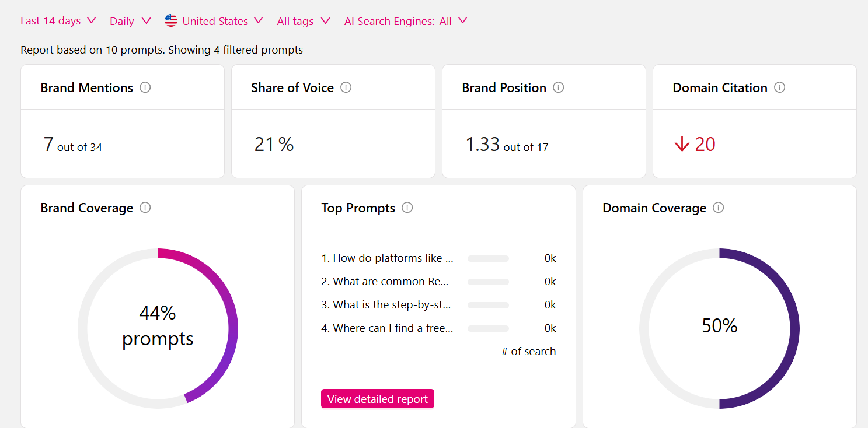The height and width of the screenshot is (428, 868).
Task: Click the Domain Coverage card title
Action: pyautogui.click(x=654, y=208)
